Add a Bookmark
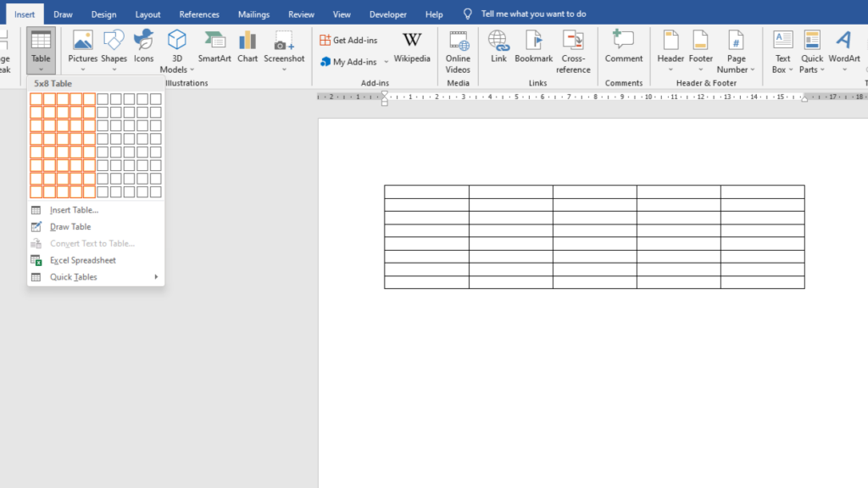 click(534, 47)
